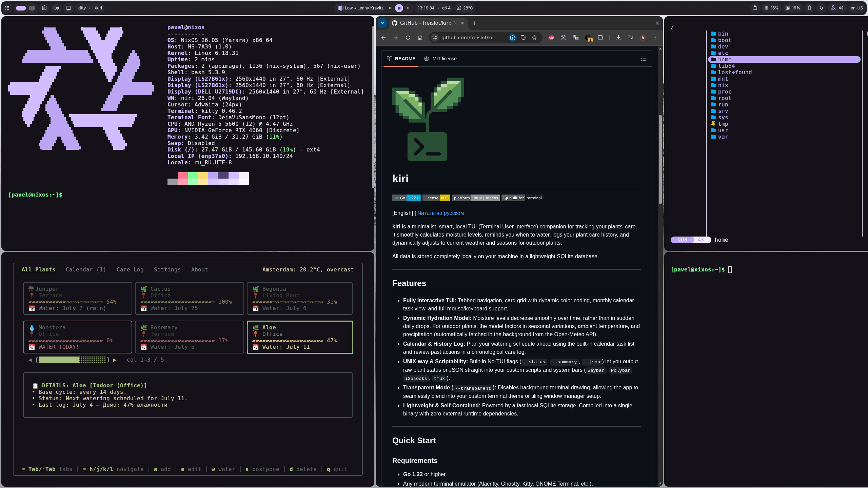868x488 pixels.
Task: Click the key icon in the top bar
Action: (x=56, y=8)
